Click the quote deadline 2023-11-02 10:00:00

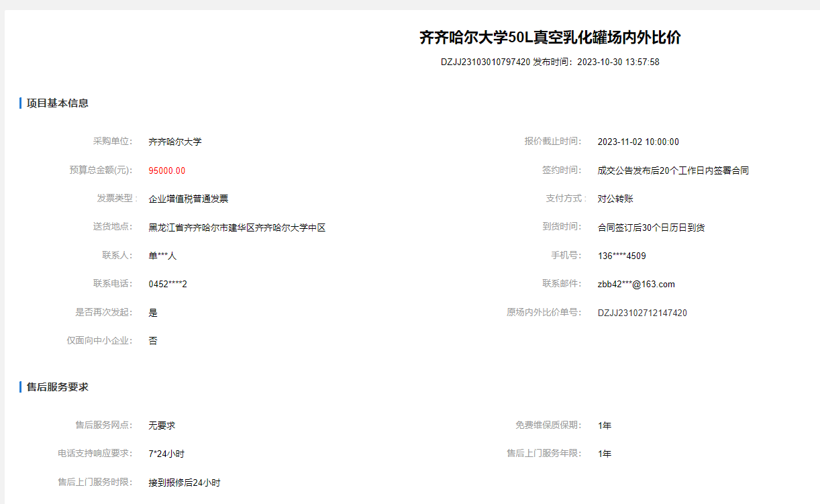tap(638, 142)
